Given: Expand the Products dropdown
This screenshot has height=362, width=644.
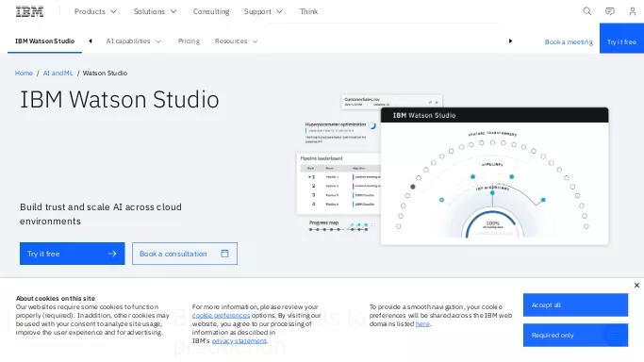Looking at the screenshot, I should point(95,11).
